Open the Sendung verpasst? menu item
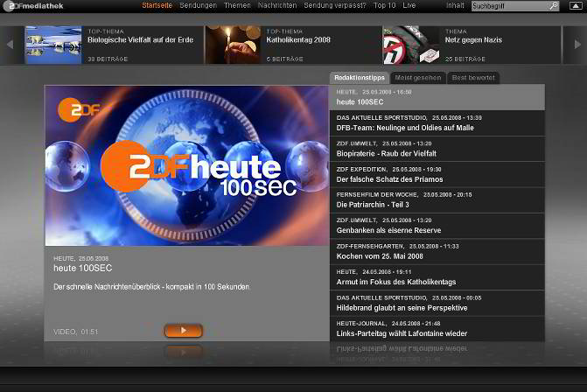Image resolution: width=587 pixels, height=392 pixels. [335, 6]
